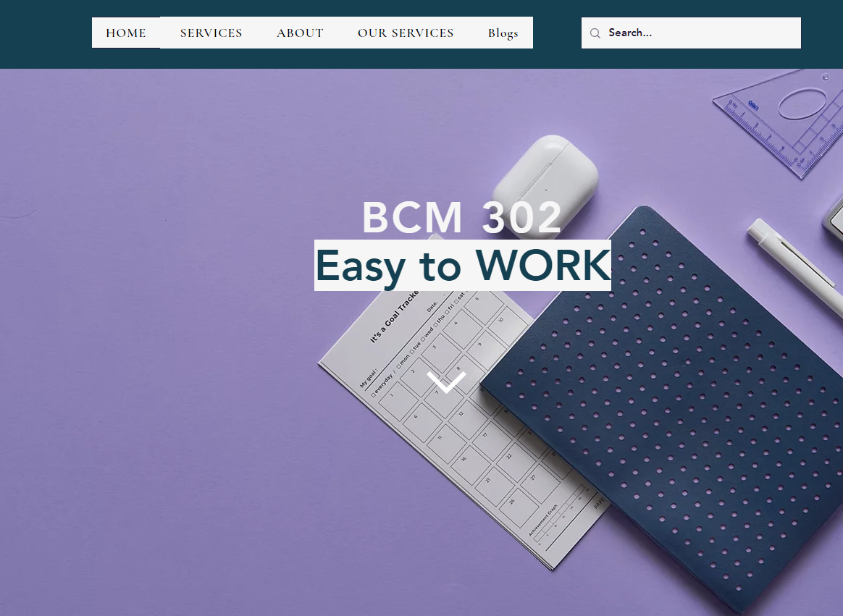Image resolution: width=843 pixels, height=616 pixels.
Task: Select OUR SERVICES in the navigation bar
Action: (x=406, y=33)
